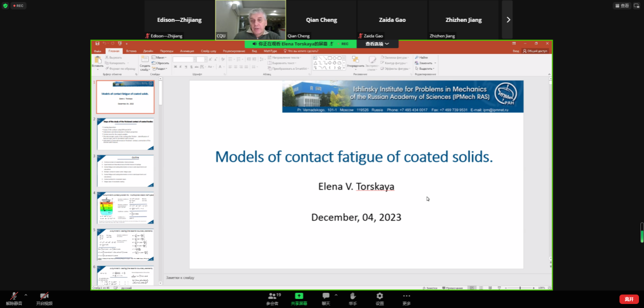The width and height of the screenshot is (644, 308).
Task: Open the view options dropdown on sharing bar
Action: [377, 44]
